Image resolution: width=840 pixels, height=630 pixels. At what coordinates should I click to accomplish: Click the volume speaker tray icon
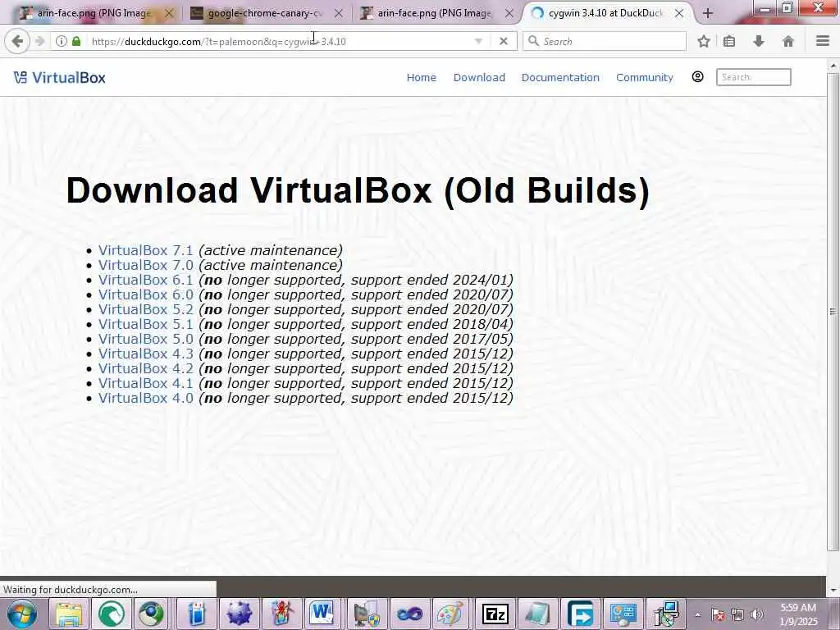click(757, 614)
